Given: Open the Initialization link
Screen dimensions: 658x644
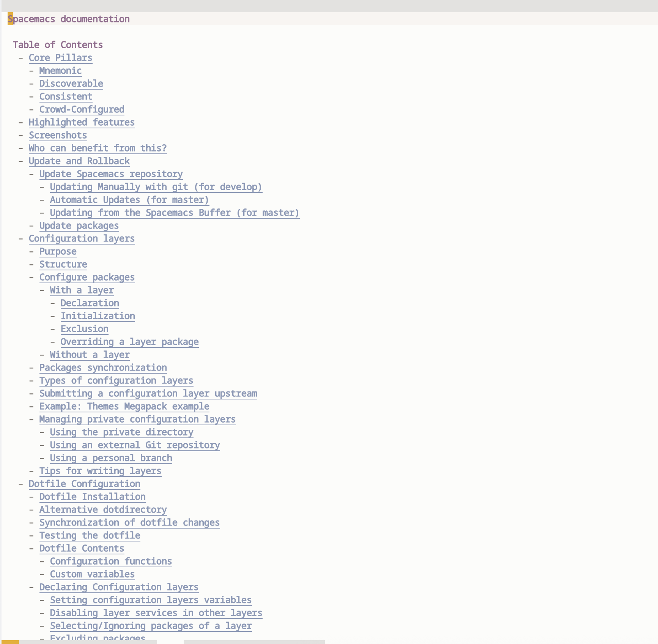Looking at the screenshot, I should tap(98, 316).
